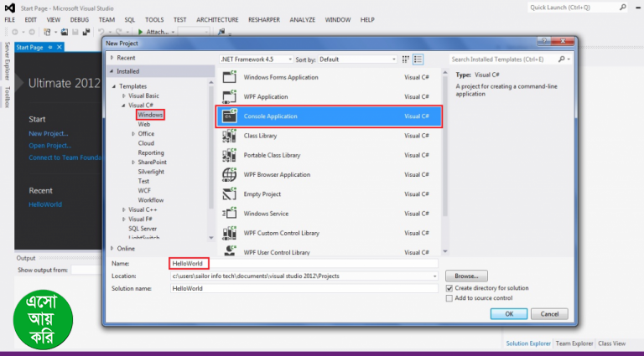Select the Windows Forms Application template icon

(x=229, y=78)
